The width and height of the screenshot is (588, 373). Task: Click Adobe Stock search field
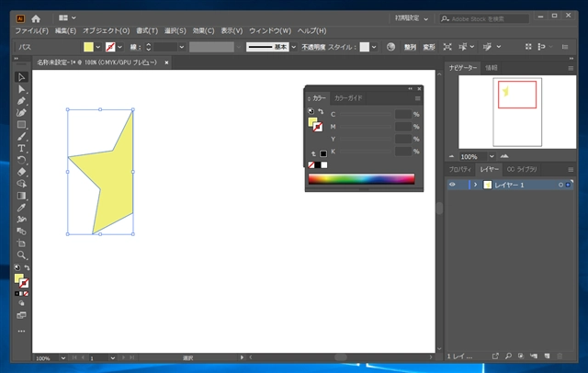coord(484,18)
